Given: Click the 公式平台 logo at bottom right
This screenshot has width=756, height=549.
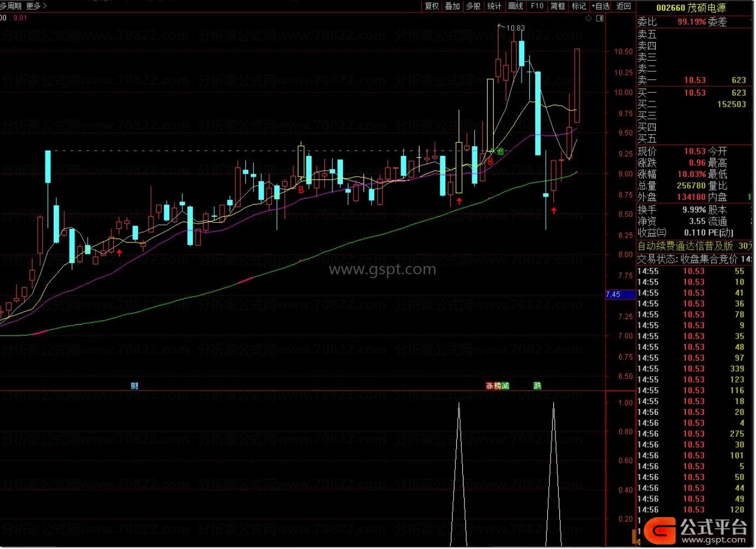Looking at the screenshot, I should tap(696, 530).
